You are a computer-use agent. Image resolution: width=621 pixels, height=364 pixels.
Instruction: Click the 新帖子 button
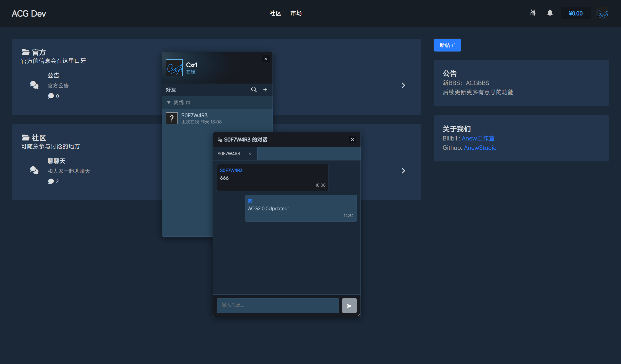click(x=447, y=45)
